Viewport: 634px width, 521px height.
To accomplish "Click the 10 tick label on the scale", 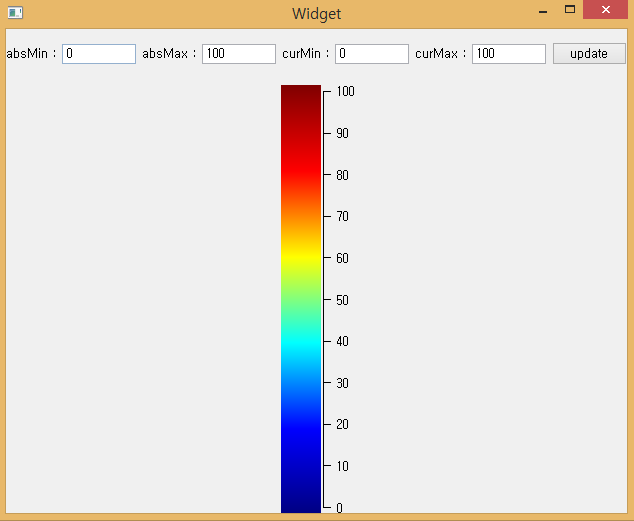I will [342, 466].
